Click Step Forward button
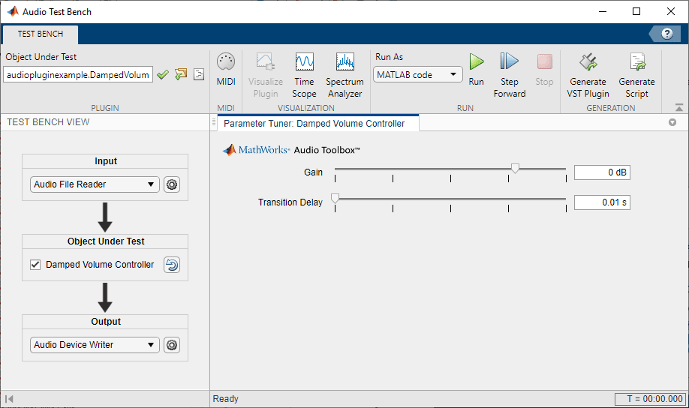689x408 pixels. (509, 75)
